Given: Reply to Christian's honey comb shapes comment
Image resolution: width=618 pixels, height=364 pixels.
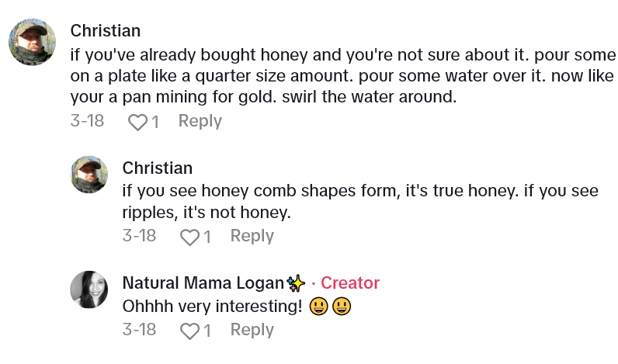Looking at the screenshot, I should pos(252,236).
